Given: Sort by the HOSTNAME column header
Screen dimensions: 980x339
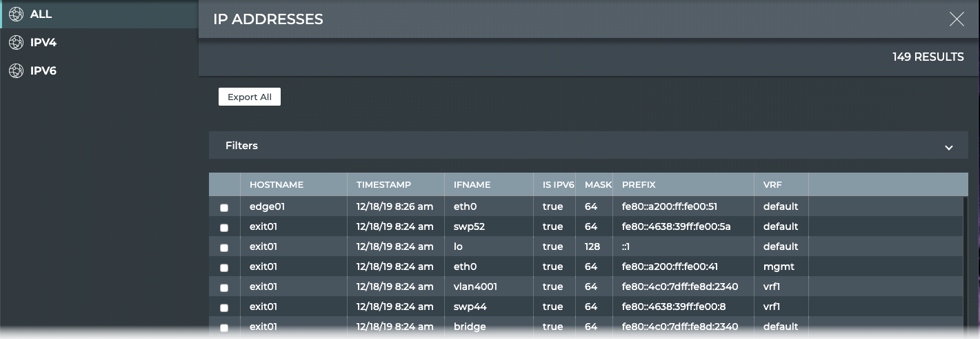Looking at the screenshot, I should (x=277, y=185).
